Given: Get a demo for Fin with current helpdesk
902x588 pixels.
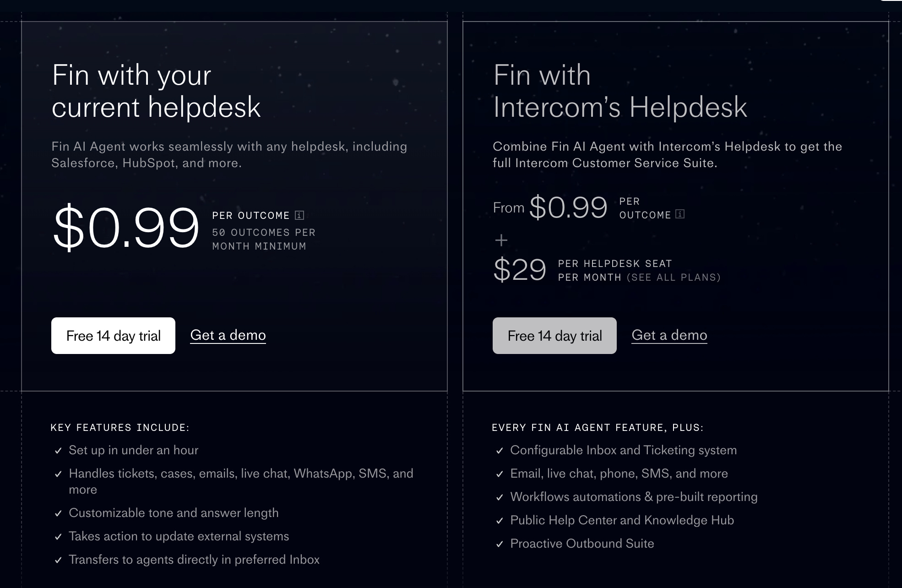Looking at the screenshot, I should pyautogui.click(x=228, y=335).
